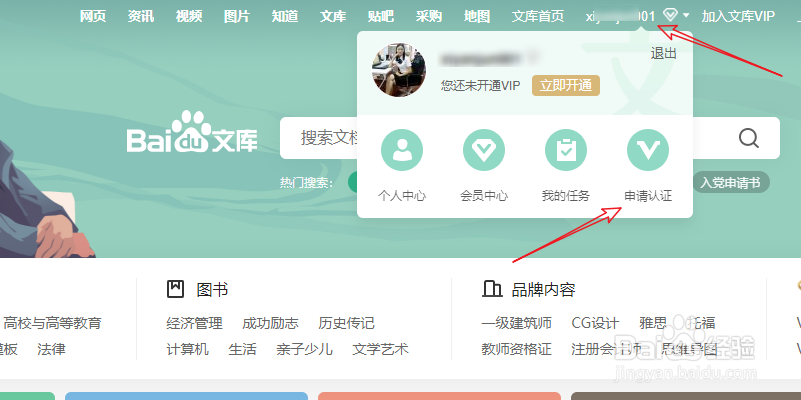Click the search magnifier icon

pos(749,138)
